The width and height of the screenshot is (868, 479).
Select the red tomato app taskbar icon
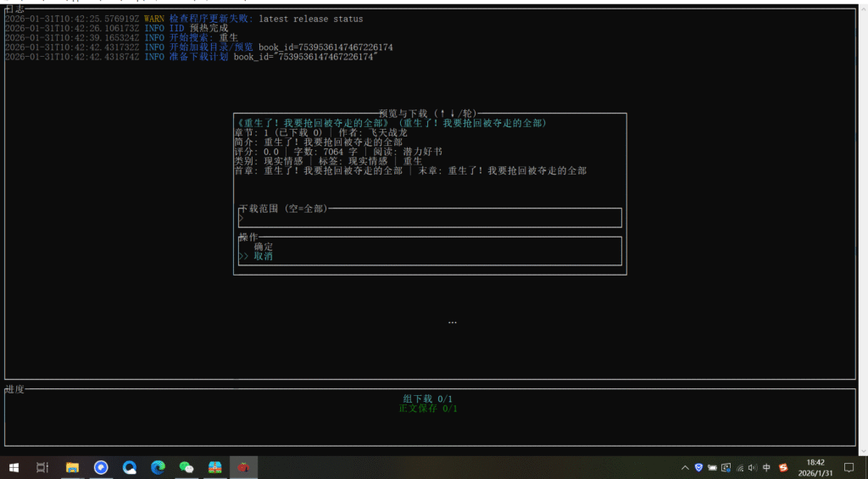244,467
